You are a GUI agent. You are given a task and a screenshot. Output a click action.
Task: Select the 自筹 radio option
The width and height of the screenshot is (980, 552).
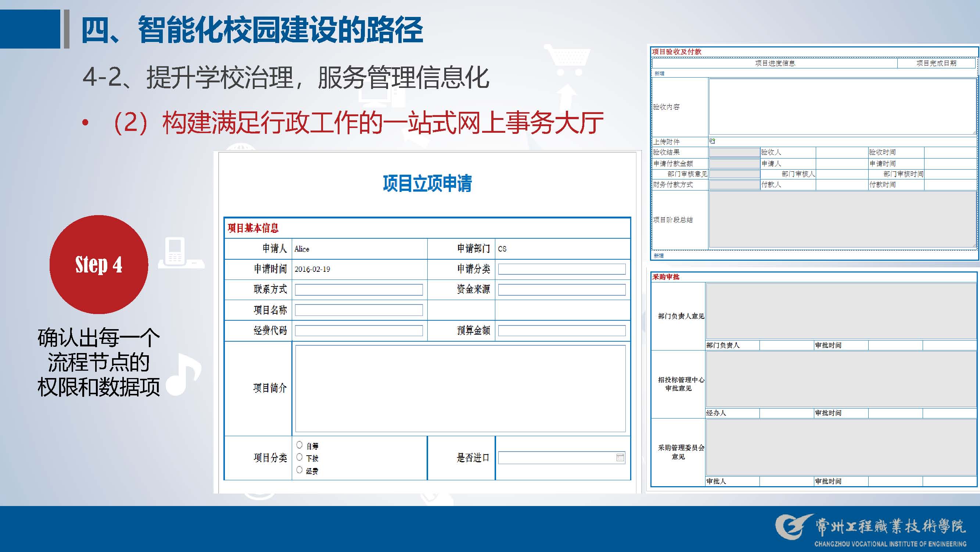point(299,445)
